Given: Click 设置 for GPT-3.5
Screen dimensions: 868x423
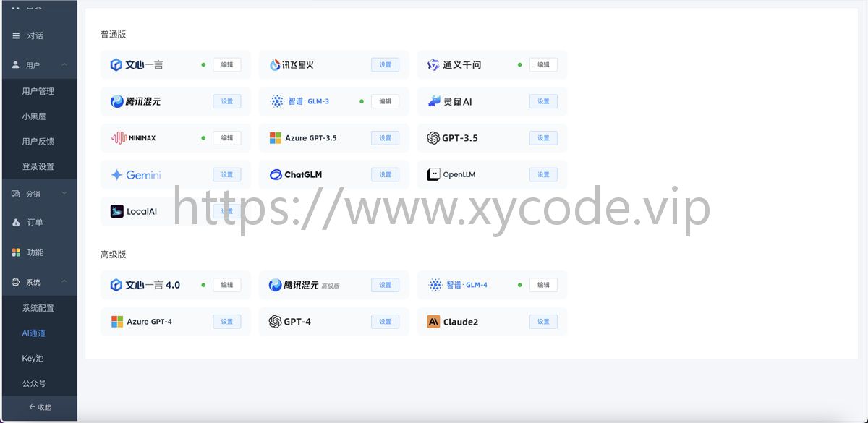Looking at the screenshot, I should pos(544,138).
